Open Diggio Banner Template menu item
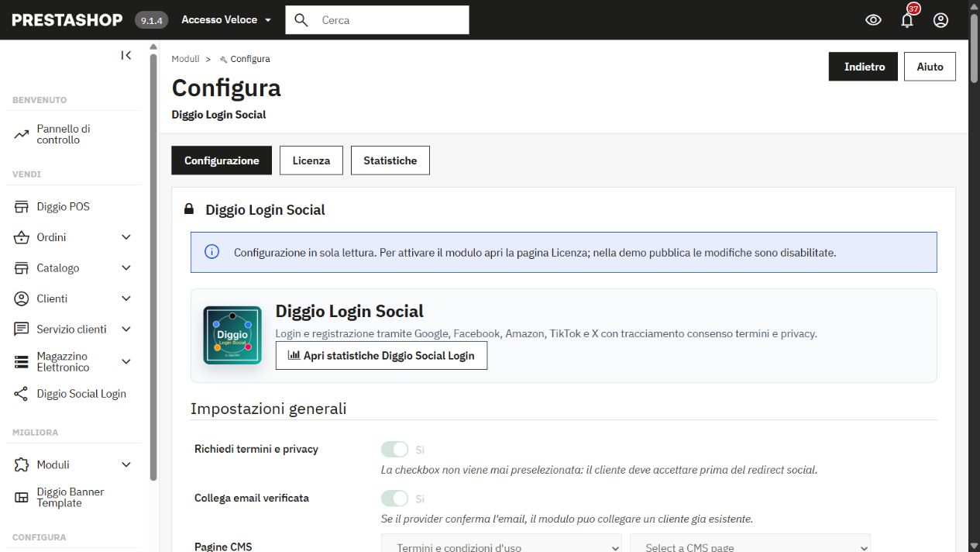Viewport: 980px width, 552px height. (74, 498)
